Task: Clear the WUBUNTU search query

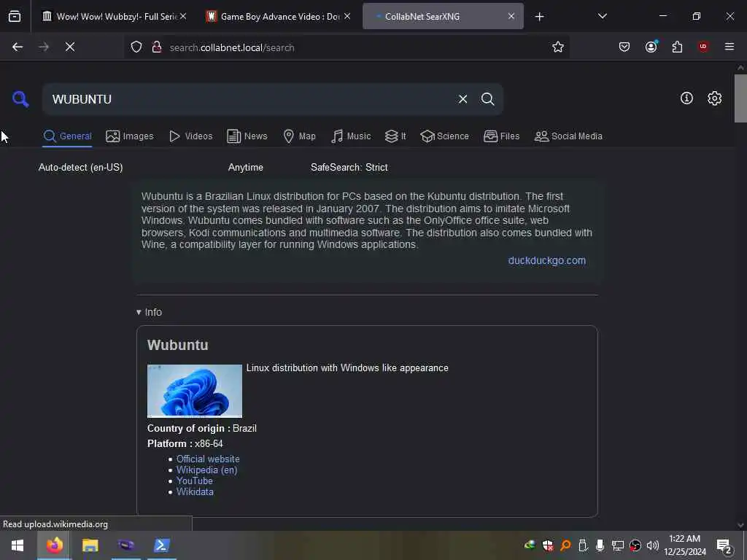Action: point(462,99)
